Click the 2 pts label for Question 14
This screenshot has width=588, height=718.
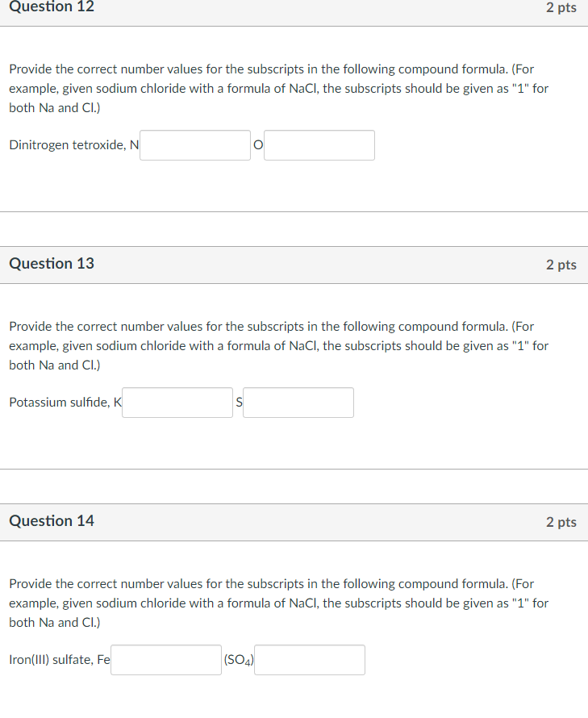[562, 521]
